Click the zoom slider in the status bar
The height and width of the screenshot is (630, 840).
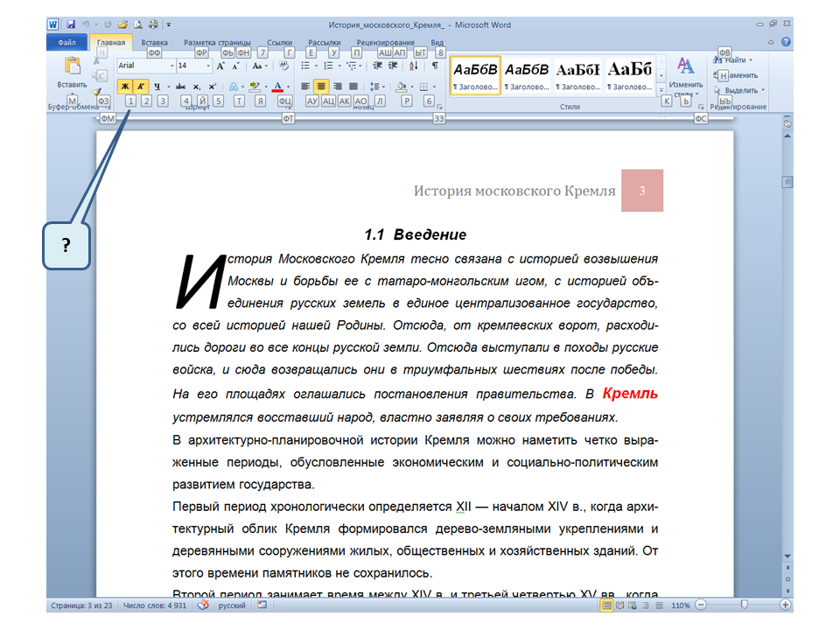coord(744,605)
